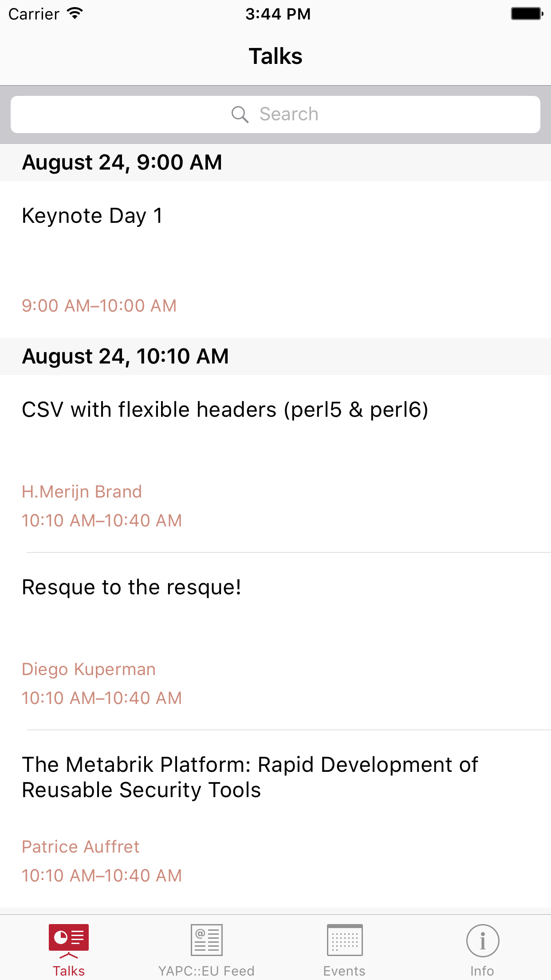
Task: Tap speaker name Diego Kuperman
Action: click(x=89, y=669)
